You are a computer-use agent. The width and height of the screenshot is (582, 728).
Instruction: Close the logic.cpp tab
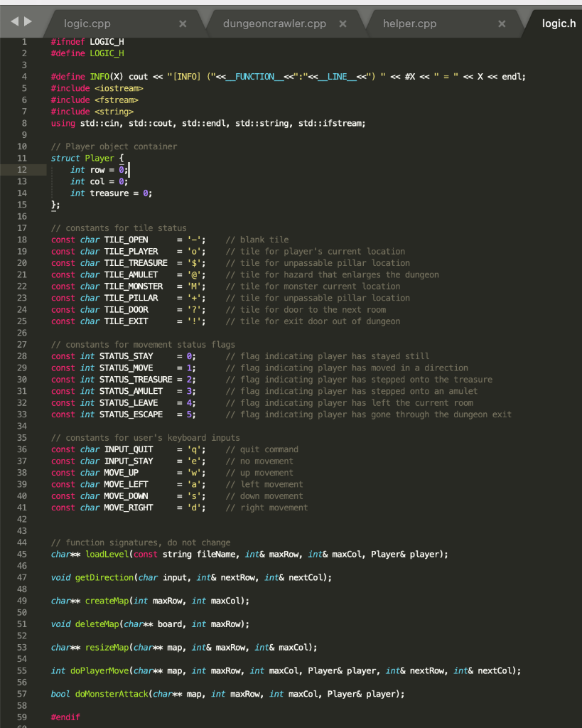tap(183, 23)
